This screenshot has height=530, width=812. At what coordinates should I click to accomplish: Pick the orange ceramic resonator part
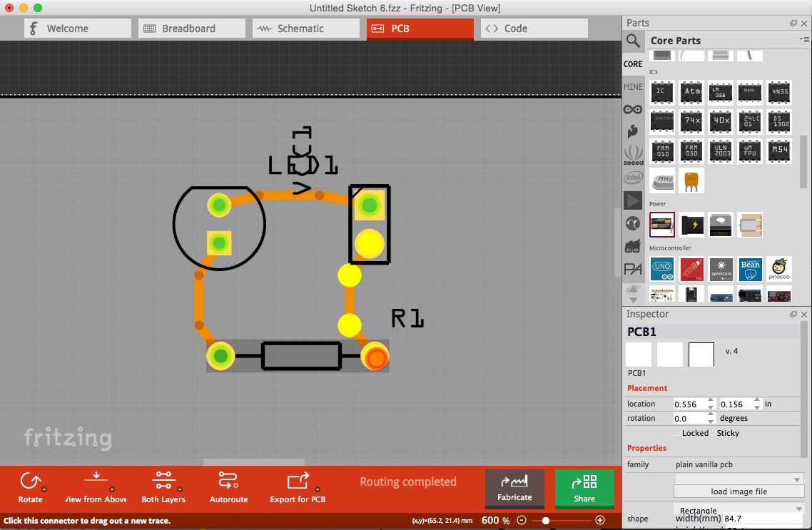(x=691, y=180)
